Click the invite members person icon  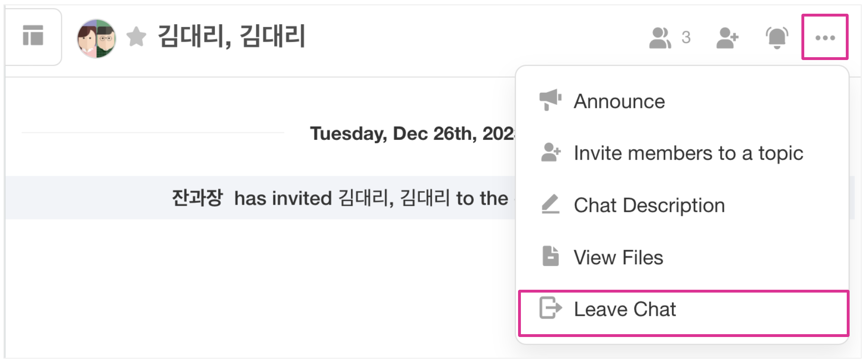(550, 153)
